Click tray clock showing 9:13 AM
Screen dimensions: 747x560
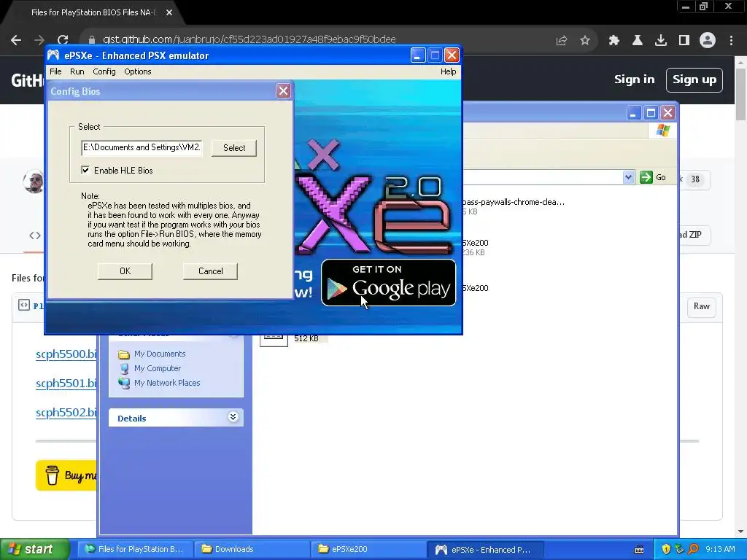[720, 549]
